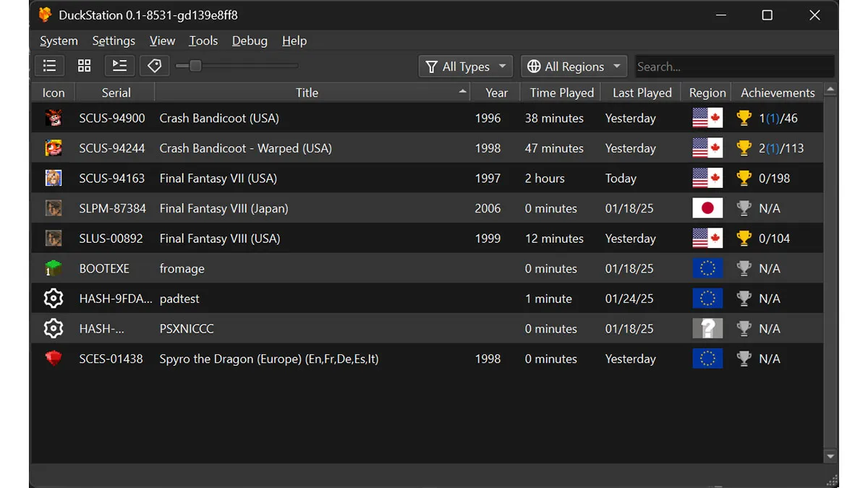This screenshot has height=488, width=868.
Task: Select the Final Fantasy VIII (USA) title
Action: [220, 239]
